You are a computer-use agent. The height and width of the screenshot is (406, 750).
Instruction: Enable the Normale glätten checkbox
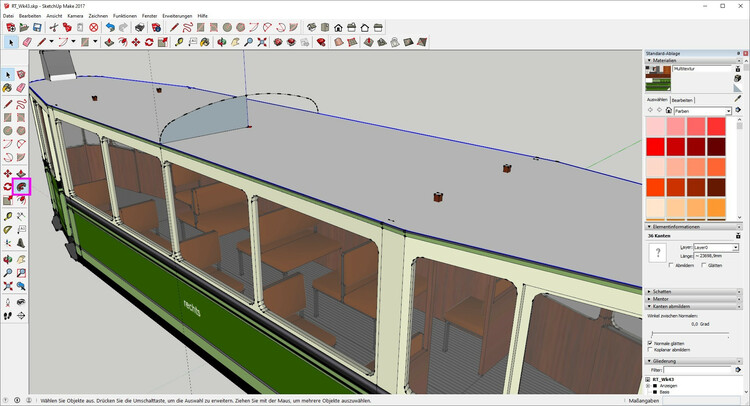point(651,343)
